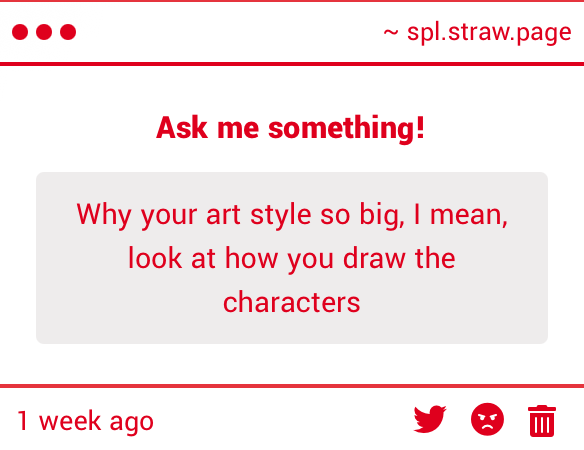Delete the question with the trash icon
The image size is (584, 450).
(x=542, y=421)
